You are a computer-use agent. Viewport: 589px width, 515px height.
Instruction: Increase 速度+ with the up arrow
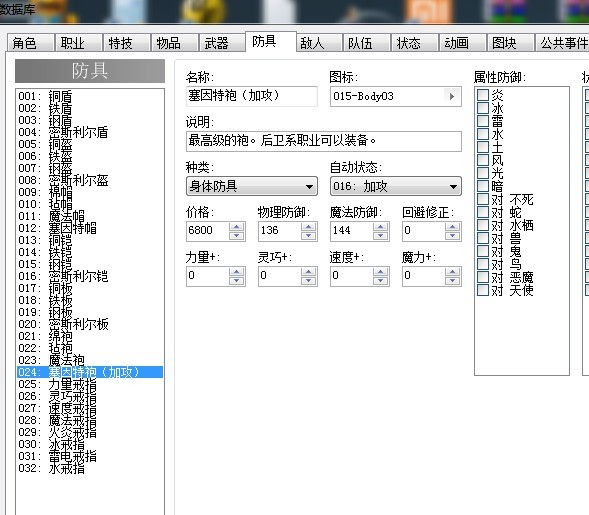pos(381,272)
